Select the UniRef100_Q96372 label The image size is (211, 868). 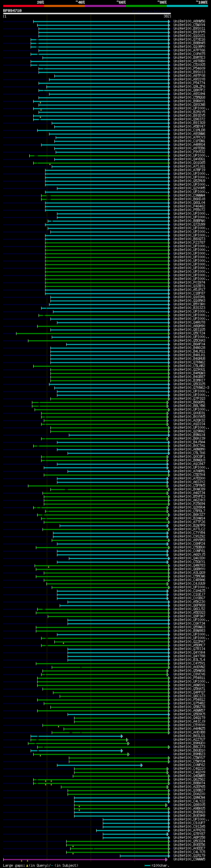(x=189, y=119)
